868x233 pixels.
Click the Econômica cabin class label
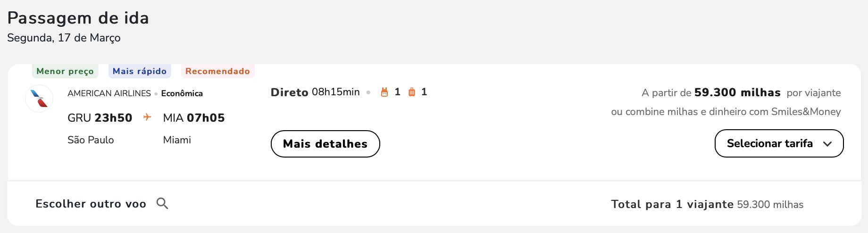pos(182,93)
